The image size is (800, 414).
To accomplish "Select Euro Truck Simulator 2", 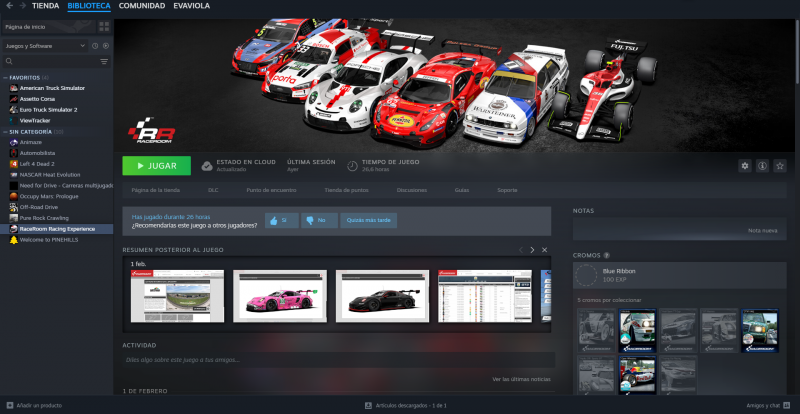I will pos(48,110).
